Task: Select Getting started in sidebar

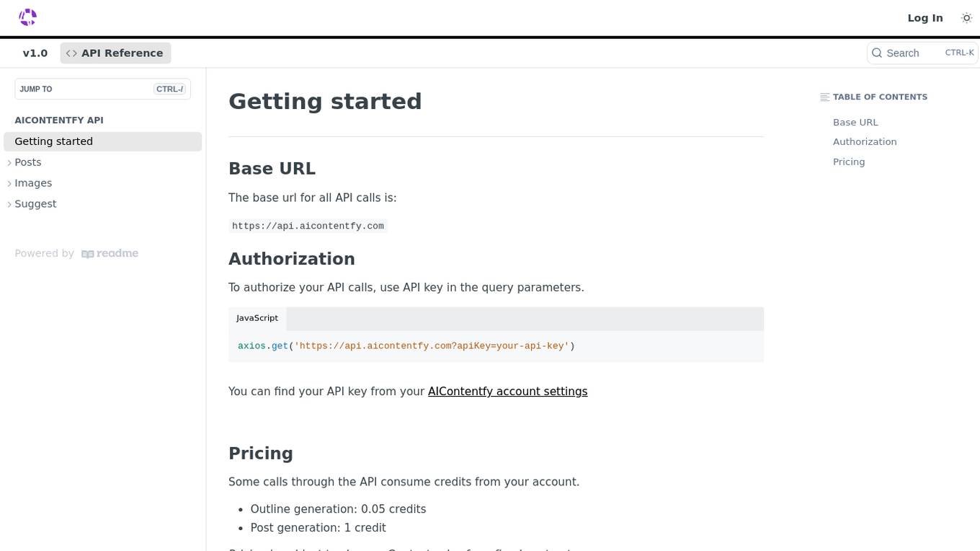Action: click(x=103, y=141)
